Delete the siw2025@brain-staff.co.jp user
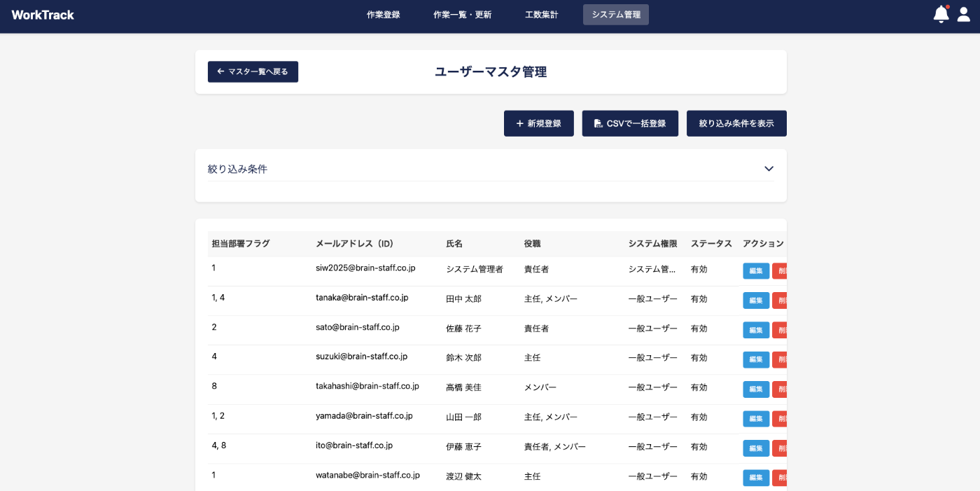 tap(780, 271)
